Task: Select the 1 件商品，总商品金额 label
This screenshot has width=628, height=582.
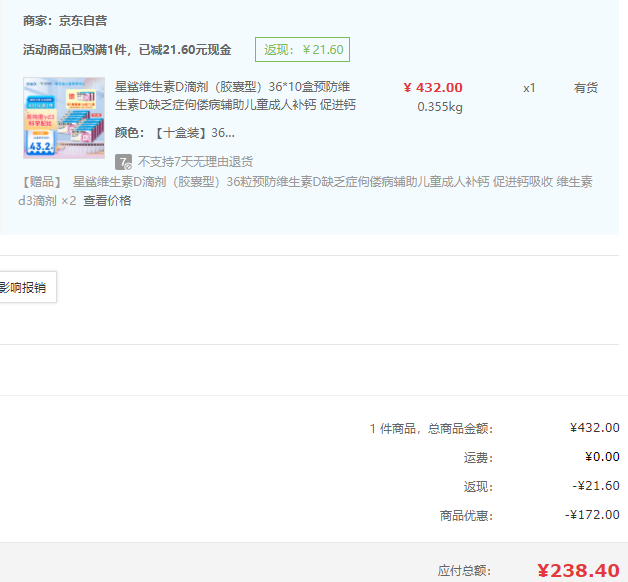Action: coord(431,429)
